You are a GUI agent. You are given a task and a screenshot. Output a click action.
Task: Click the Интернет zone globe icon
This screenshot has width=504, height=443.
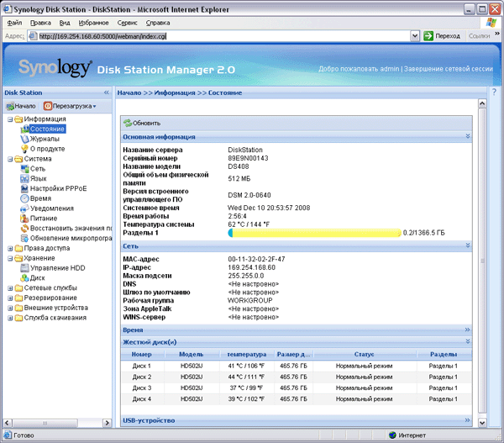[x=392, y=435]
